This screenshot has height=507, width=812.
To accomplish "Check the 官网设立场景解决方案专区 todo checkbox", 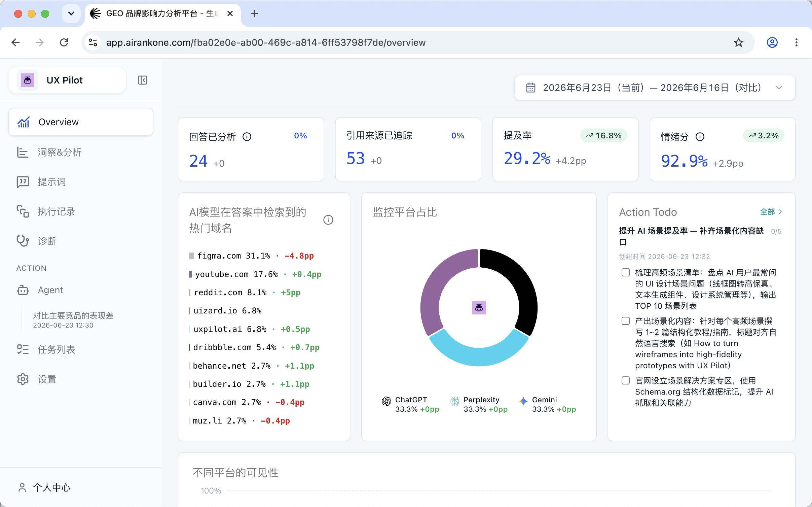I will (x=625, y=380).
